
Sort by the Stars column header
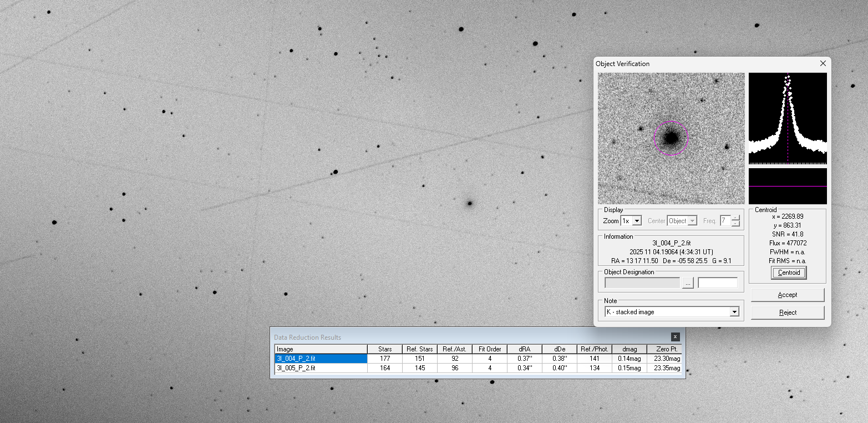pyautogui.click(x=384, y=349)
